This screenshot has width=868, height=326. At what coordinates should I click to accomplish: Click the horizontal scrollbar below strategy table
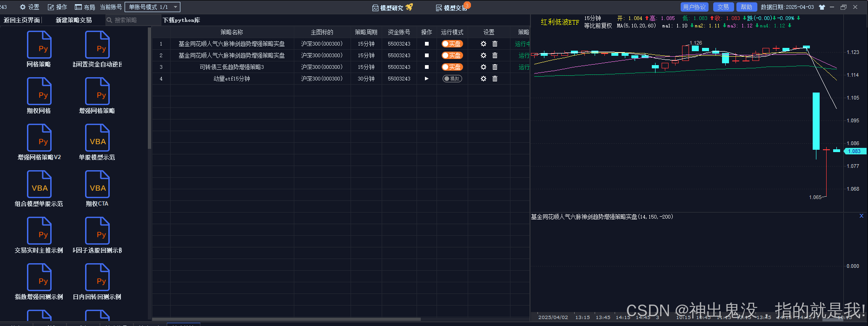click(x=286, y=319)
